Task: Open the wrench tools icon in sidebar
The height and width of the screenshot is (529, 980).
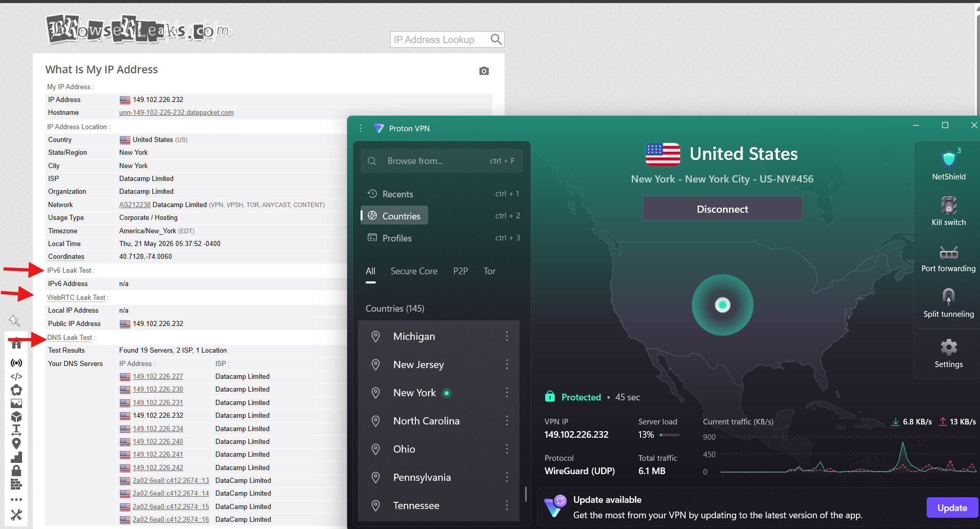Action: click(x=16, y=514)
